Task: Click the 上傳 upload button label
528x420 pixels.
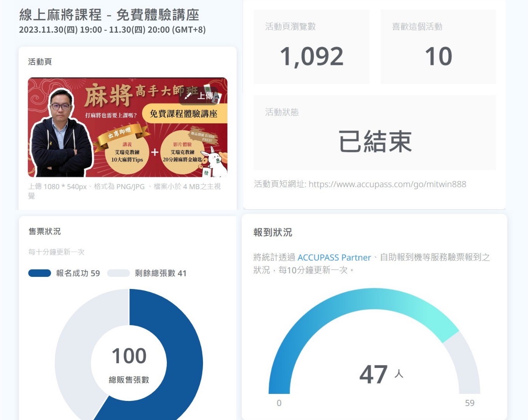Action: pyautogui.click(x=205, y=96)
